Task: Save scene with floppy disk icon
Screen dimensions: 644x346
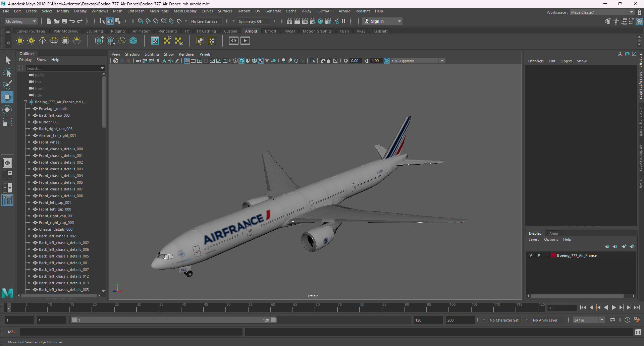Action: [64, 21]
